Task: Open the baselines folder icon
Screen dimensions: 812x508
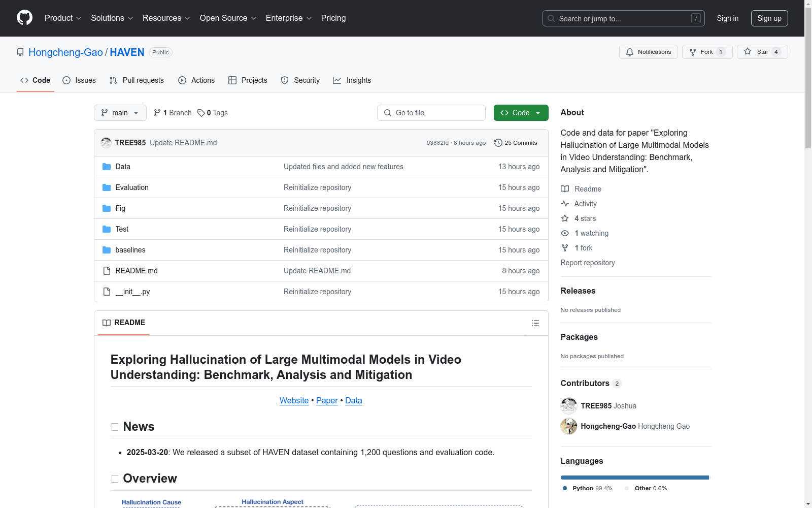Action: click(x=107, y=250)
